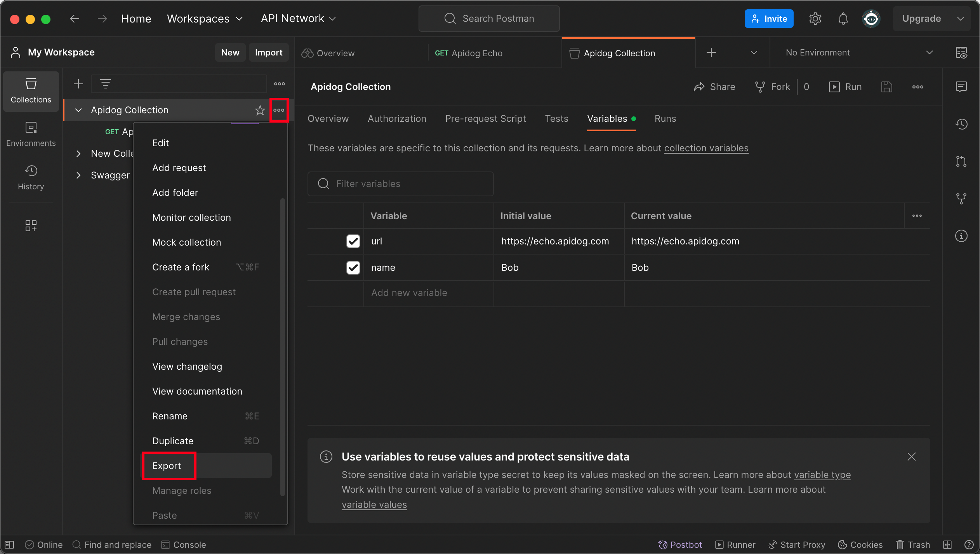Open Postbot in status bar

click(680, 545)
